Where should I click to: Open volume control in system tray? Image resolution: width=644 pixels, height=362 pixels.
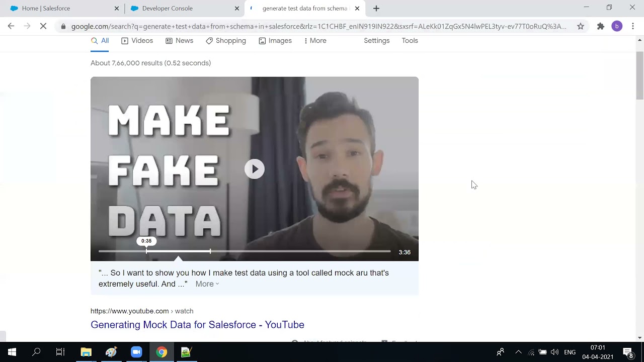[x=554, y=352]
